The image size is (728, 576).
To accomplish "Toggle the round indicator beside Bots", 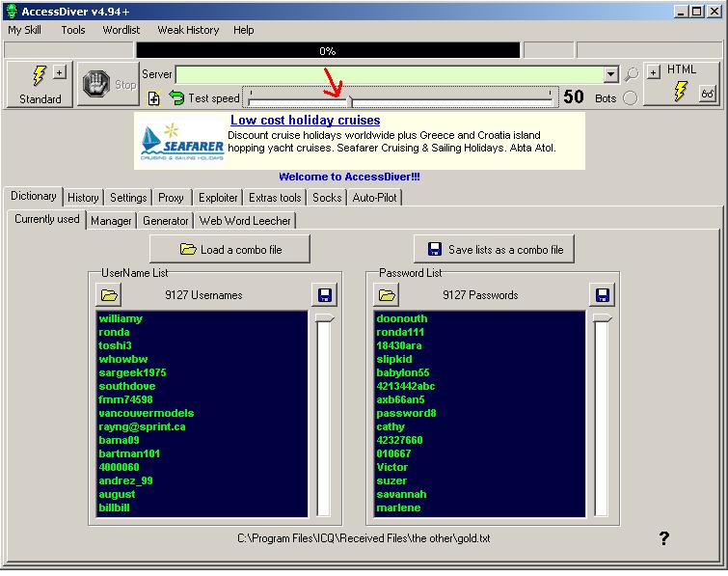I will tap(630, 97).
